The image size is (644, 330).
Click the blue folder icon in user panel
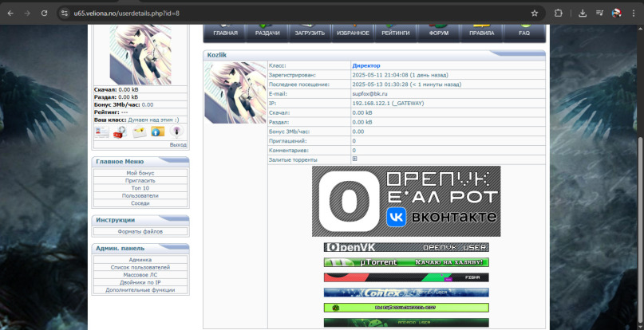158,132
